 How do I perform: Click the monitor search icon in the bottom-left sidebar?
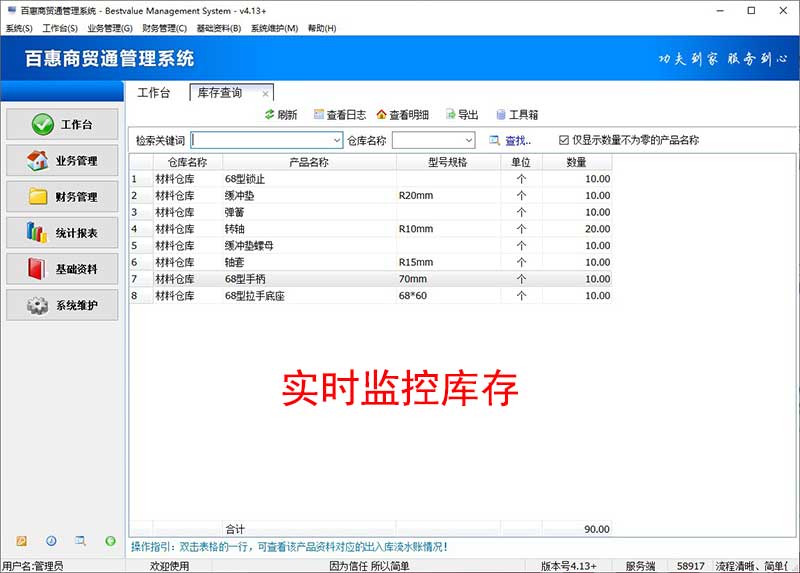pyautogui.click(x=81, y=541)
